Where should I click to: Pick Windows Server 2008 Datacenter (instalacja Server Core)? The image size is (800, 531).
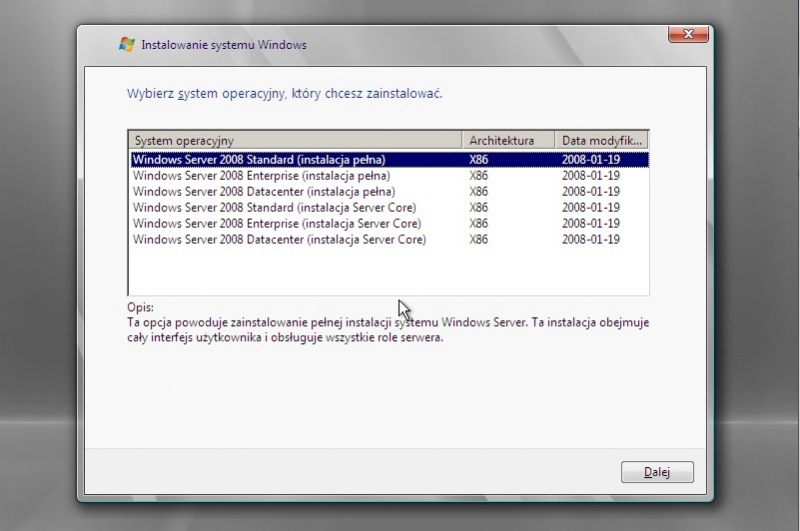[279, 239]
